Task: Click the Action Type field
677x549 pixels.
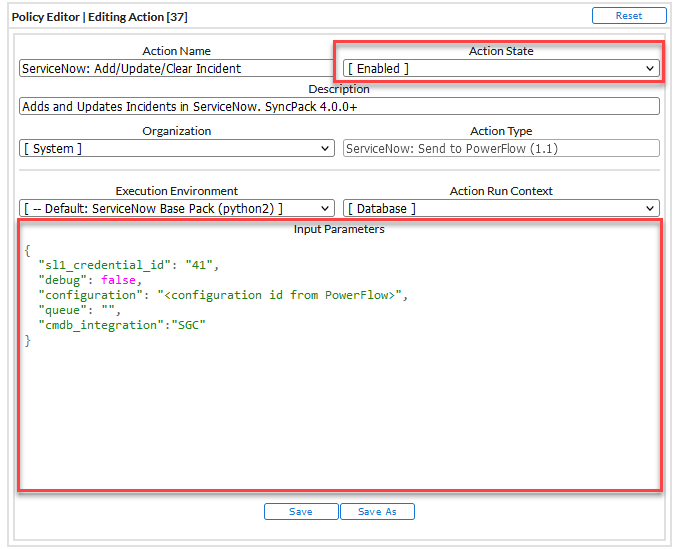Action: click(501, 148)
